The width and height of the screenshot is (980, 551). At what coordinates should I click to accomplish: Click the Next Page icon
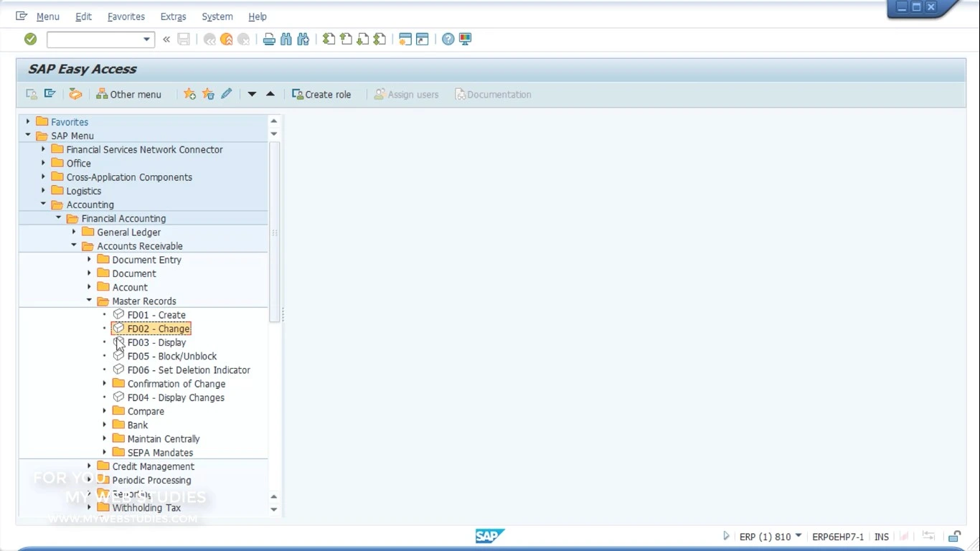pos(363,39)
